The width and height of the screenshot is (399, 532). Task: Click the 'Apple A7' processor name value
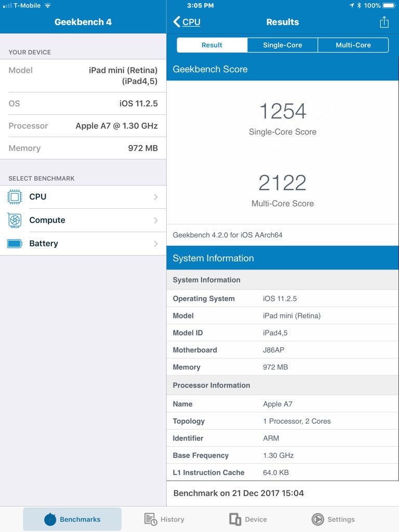[x=277, y=404]
